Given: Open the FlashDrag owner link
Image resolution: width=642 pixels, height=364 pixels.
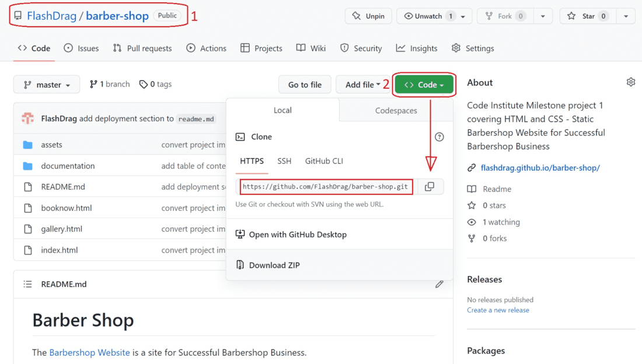Looking at the screenshot, I should point(51,16).
